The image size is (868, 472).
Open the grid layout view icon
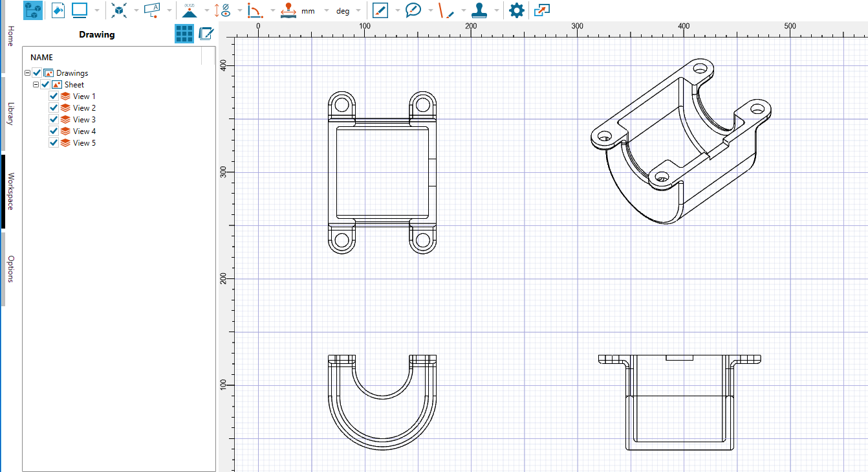184,34
